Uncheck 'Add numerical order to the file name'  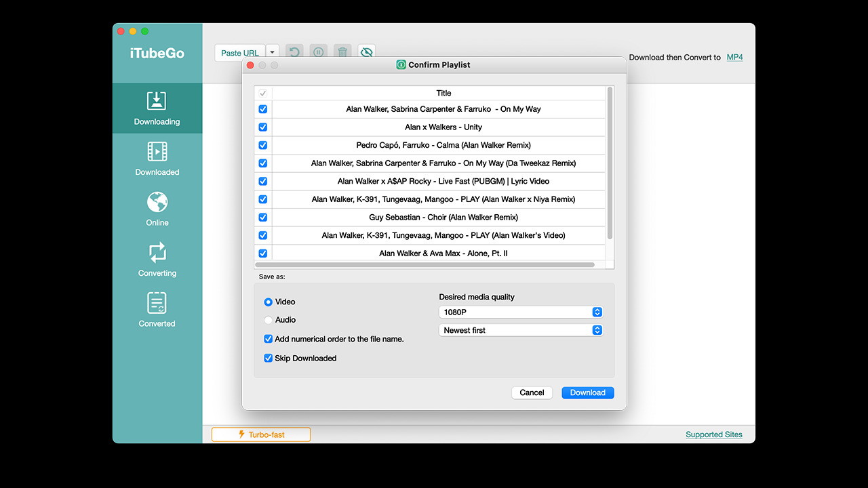pos(269,339)
